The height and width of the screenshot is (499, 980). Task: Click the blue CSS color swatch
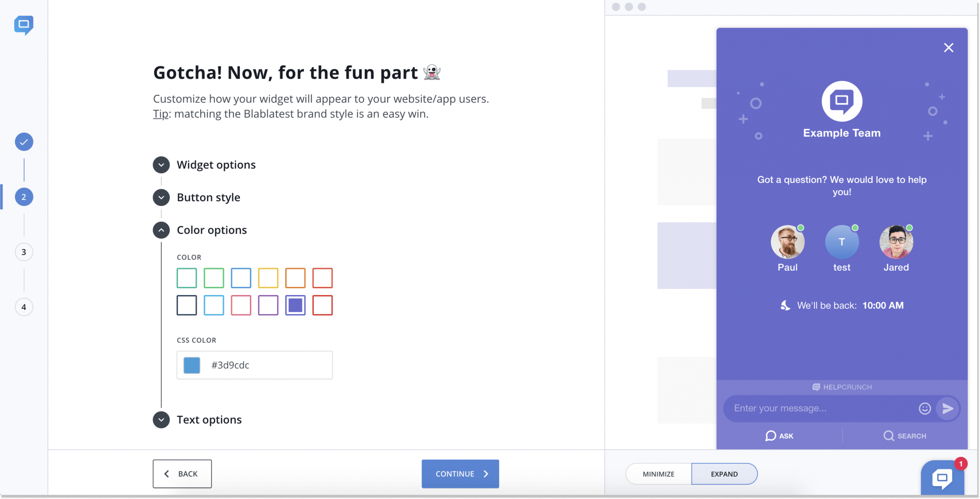pos(191,365)
